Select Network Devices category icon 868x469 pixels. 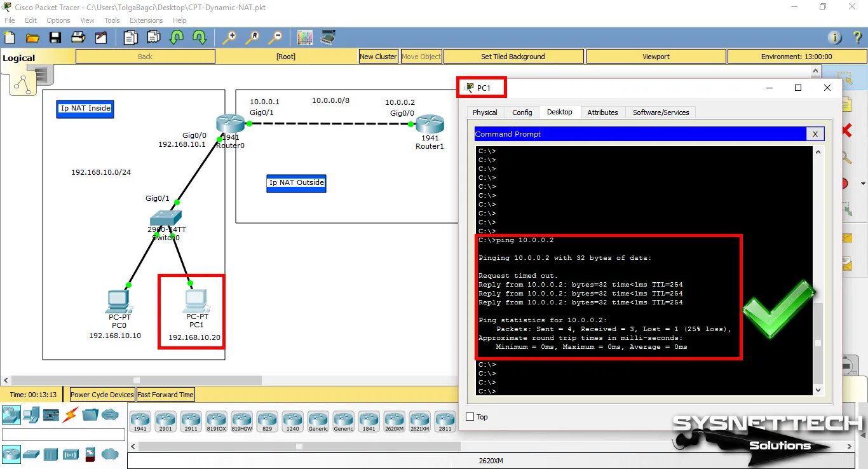pos(11,415)
